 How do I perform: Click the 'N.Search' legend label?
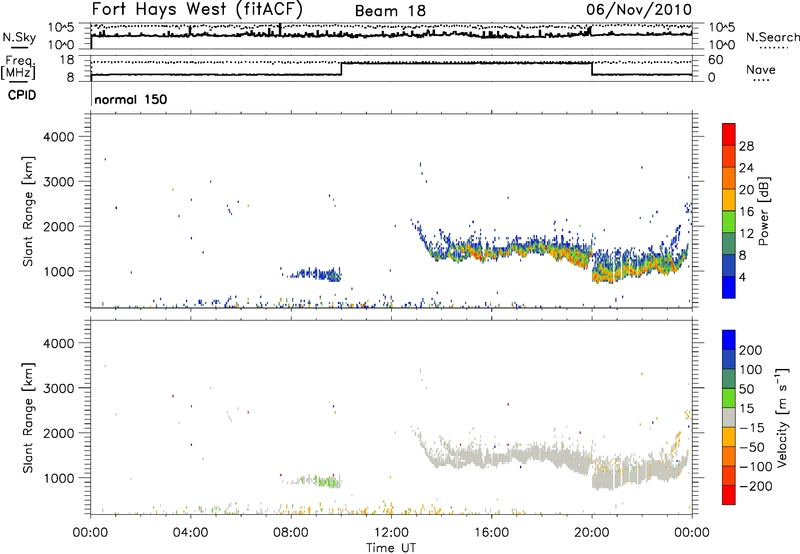pos(772,37)
